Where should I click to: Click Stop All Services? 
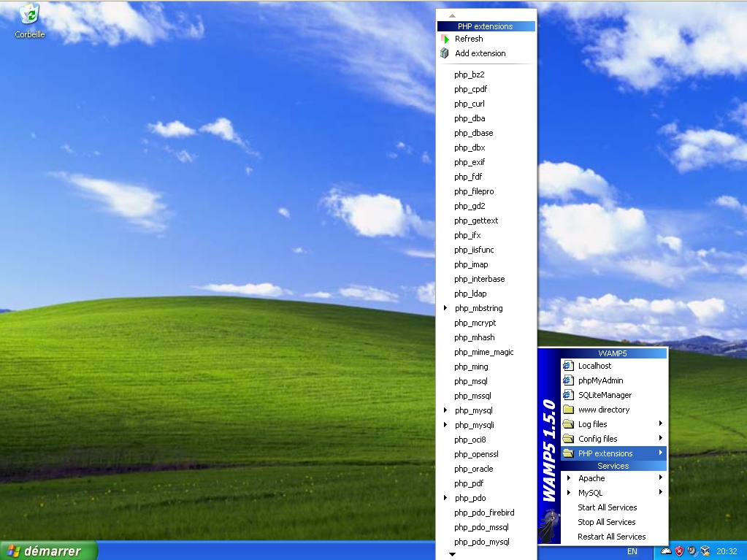(x=606, y=522)
